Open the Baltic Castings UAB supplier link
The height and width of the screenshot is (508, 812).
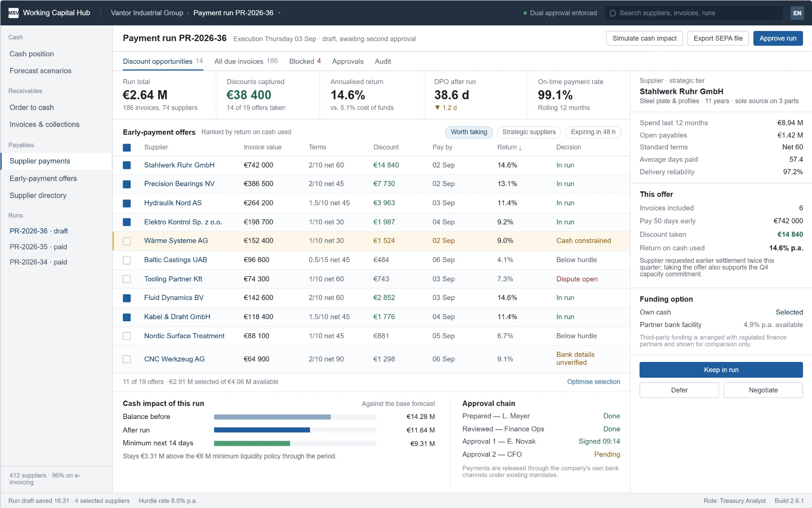pos(176,260)
